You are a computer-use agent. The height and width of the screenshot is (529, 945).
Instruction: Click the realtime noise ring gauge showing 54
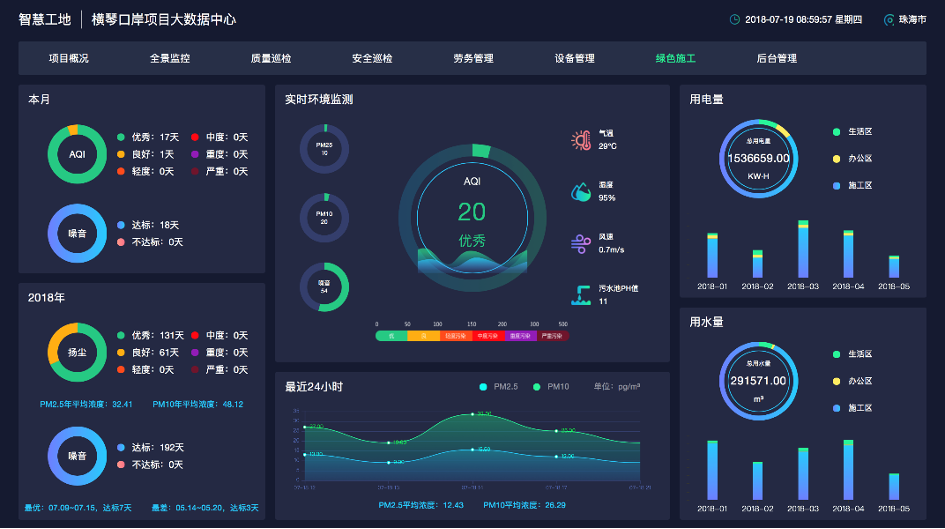point(324,287)
